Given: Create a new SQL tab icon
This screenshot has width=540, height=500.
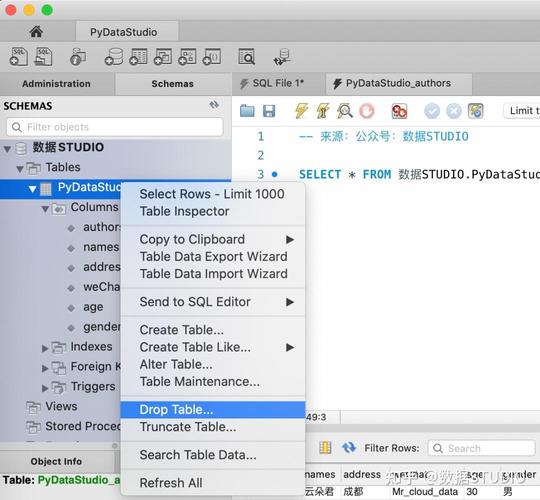Looking at the screenshot, I should tap(18, 56).
